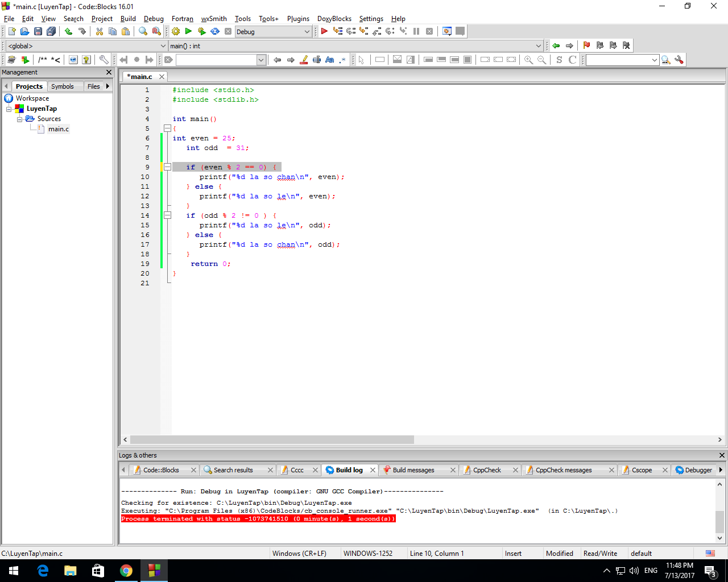Open the Debug build target dropdown

pos(307,31)
